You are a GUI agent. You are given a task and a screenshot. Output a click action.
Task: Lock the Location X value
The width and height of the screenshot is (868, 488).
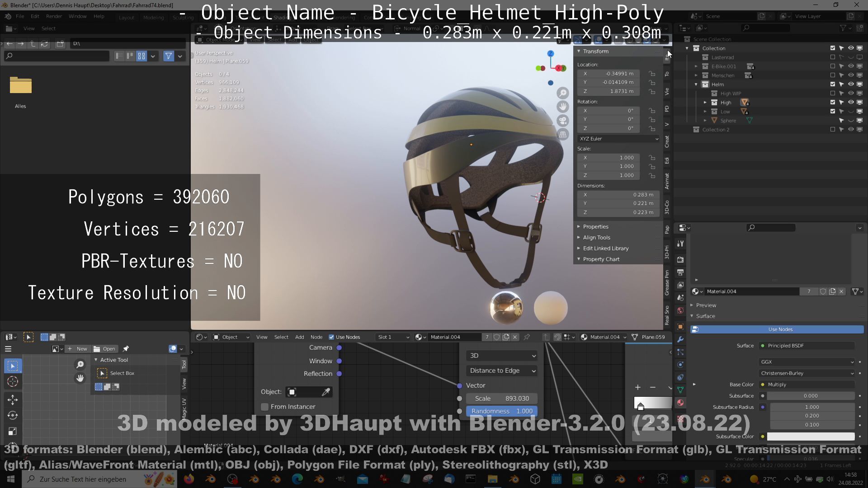[x=652, y=74]
